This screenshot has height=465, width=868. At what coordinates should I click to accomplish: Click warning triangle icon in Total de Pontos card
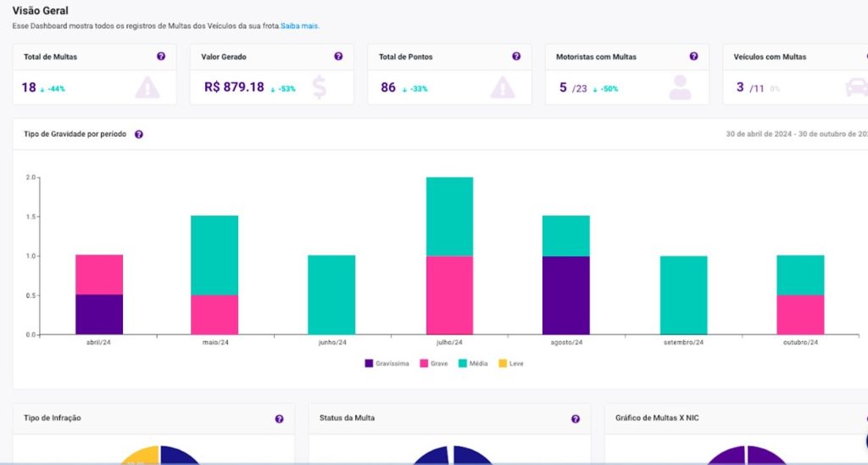pos(503,87)
